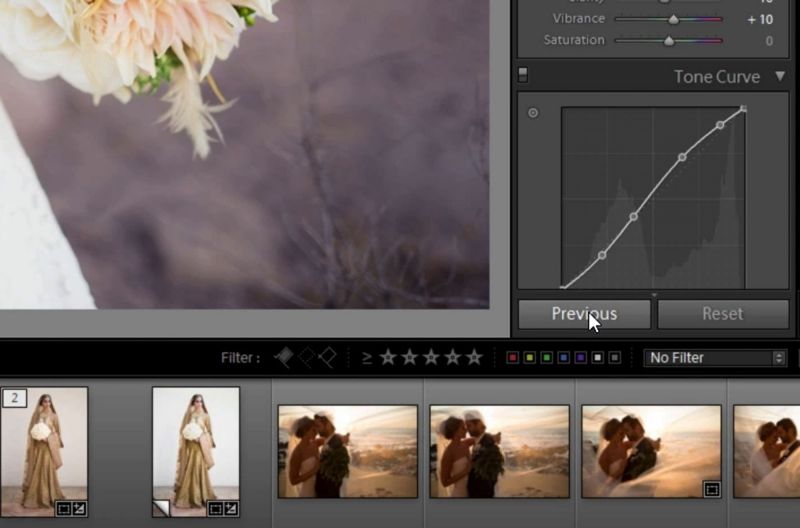Set filter to five stars rating

pos(474,357)
